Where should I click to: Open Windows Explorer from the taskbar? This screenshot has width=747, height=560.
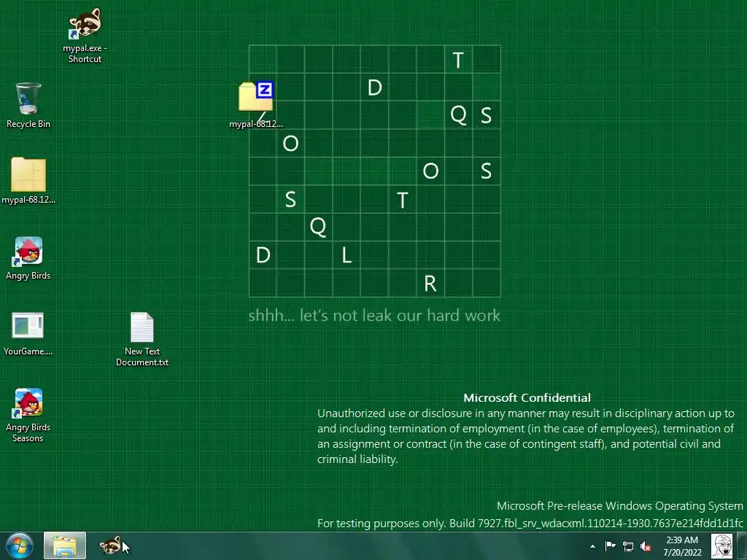(65, 545)
